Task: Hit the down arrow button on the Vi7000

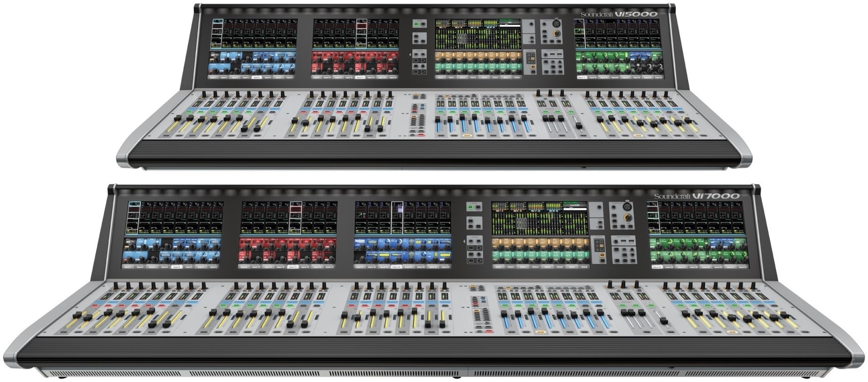Action: point(632,255)
